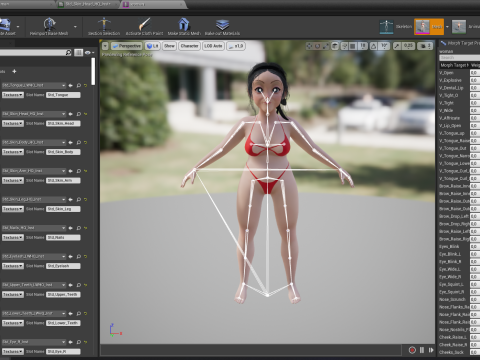Viewport: 480px width, 360px height.
Task: Select the rotate gizmo in viewport toolbar
Action: click(x=317, y=46)
